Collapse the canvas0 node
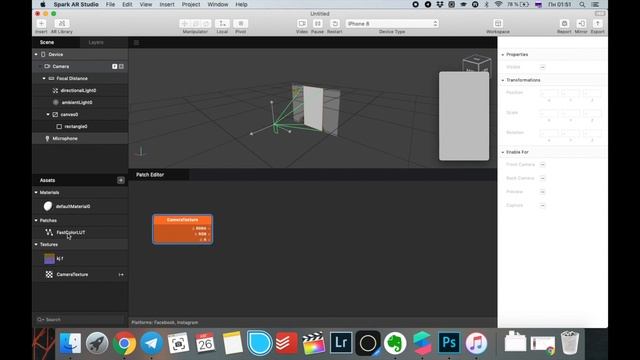 click(48, 115)
